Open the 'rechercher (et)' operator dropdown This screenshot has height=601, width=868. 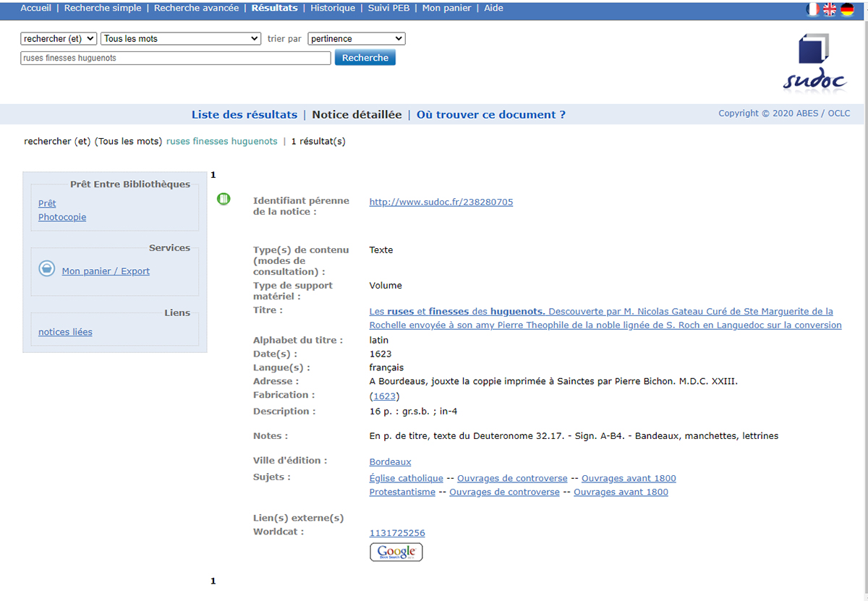point(59,38)
